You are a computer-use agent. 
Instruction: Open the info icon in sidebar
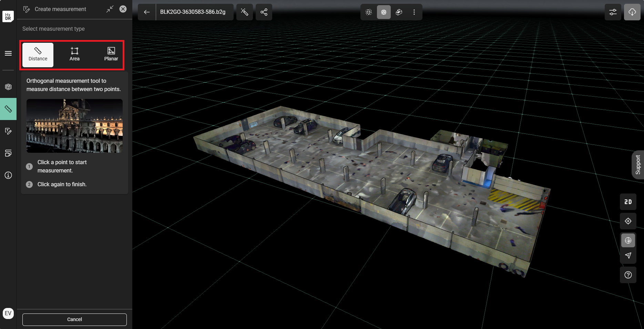coord(8,175)
